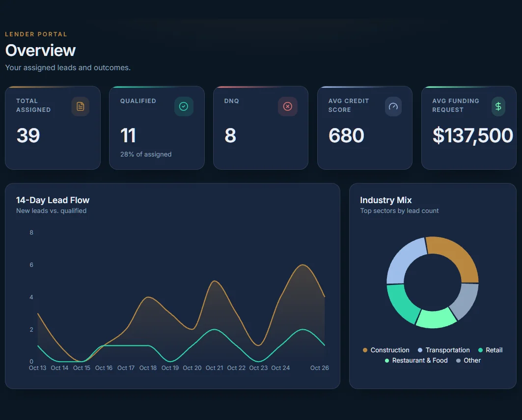Click the Total Assigned value 39
The image size is (522, 420).
(x=28, y=136)
